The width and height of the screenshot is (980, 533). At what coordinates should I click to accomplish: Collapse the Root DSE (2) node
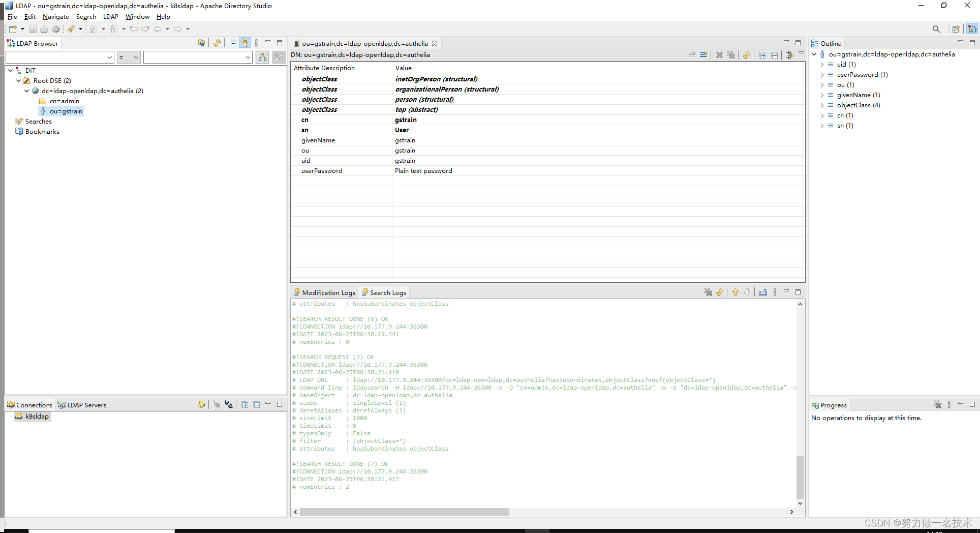click(18, 80)
